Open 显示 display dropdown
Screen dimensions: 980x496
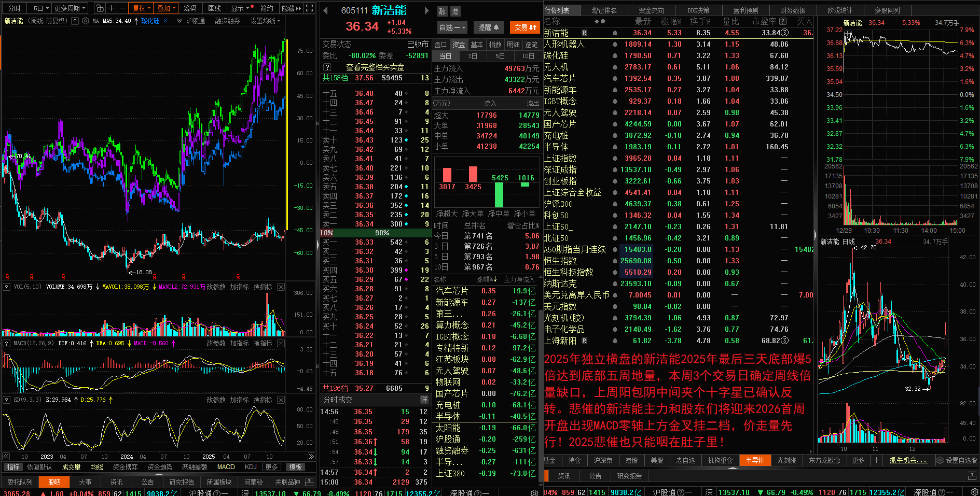point(240,8)
